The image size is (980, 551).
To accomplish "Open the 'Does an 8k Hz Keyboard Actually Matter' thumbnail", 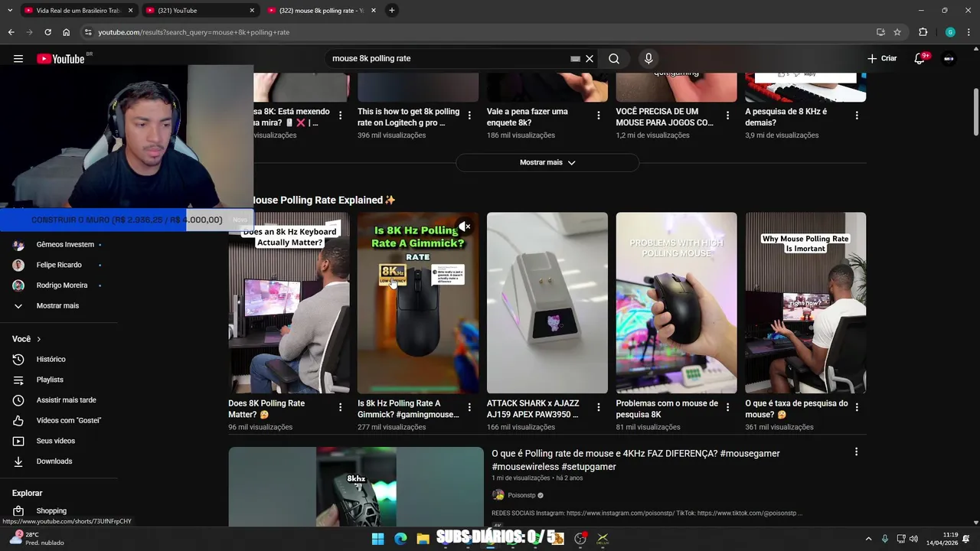I will point(289,303).
